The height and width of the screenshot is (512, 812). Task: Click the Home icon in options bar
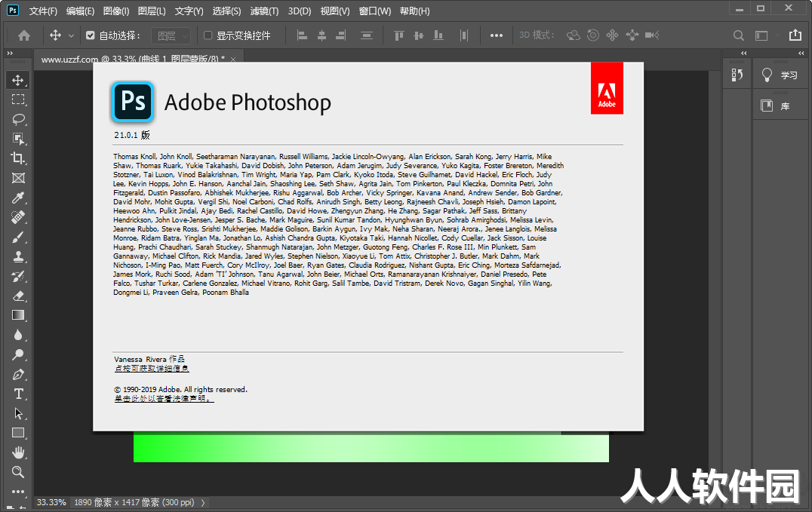tap(24, 35)
